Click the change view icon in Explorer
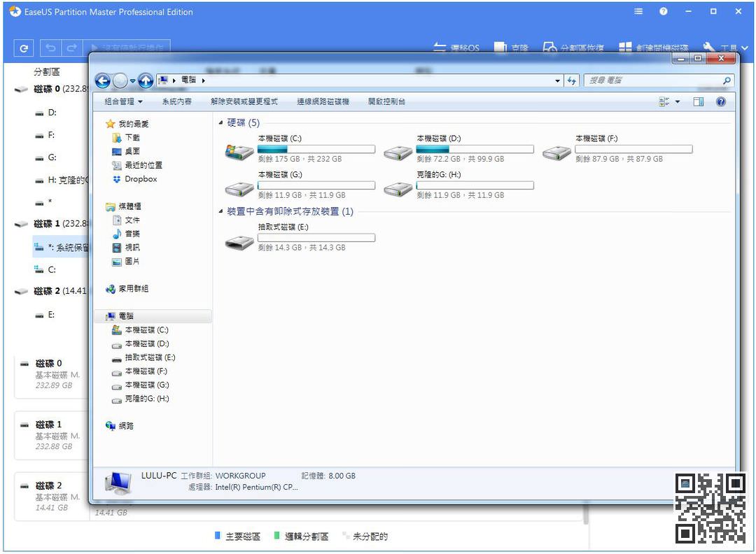 (x=664, y=101)
